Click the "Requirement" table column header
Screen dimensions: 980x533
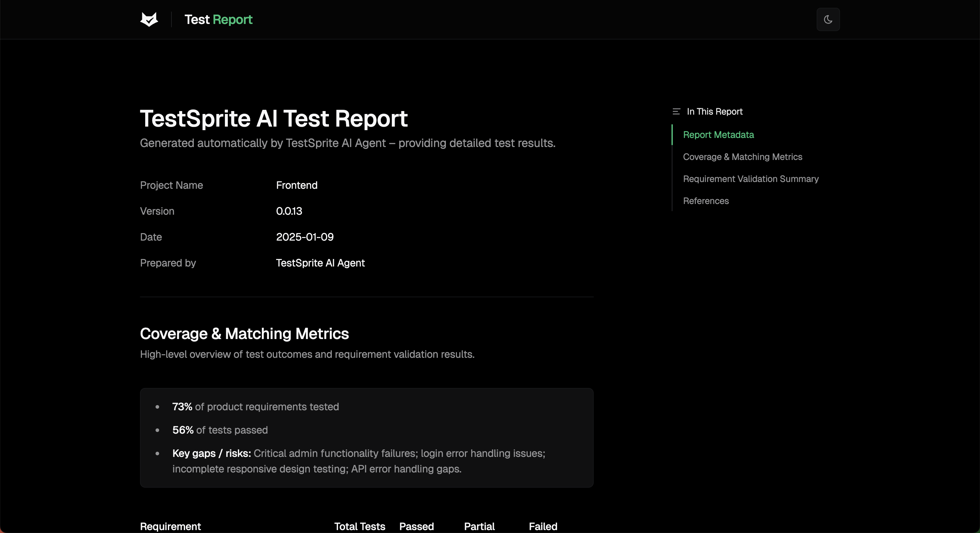point(170,526)
